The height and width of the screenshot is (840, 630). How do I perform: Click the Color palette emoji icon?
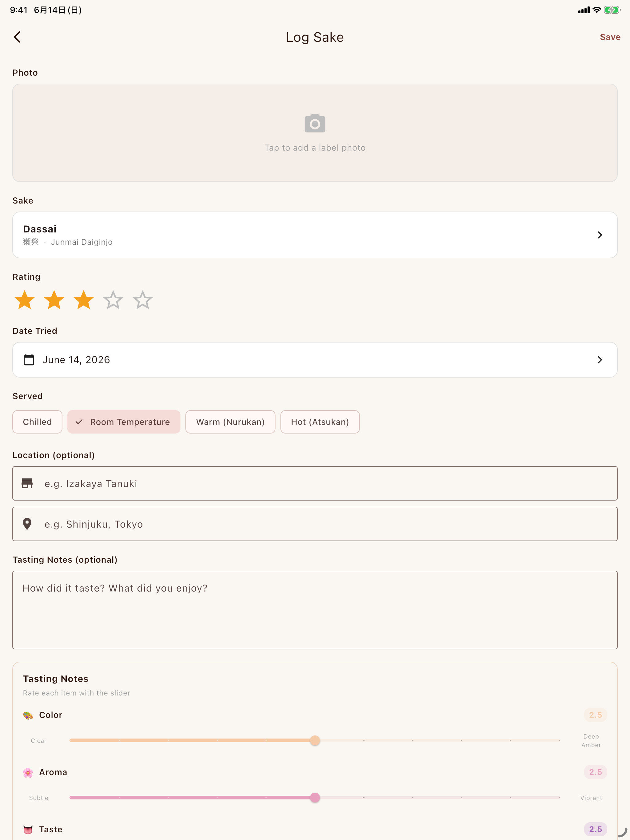(x=28, y=715)
